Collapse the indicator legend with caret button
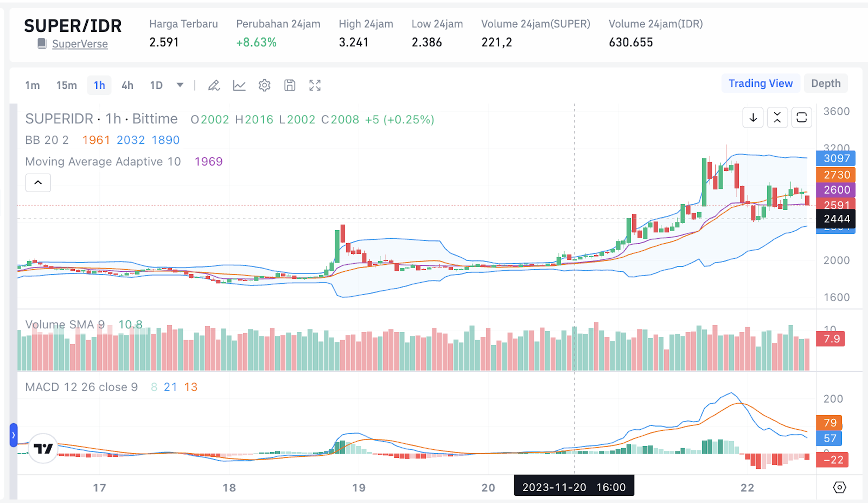Viewport: 868px width, 503px height. click(38, 183)
